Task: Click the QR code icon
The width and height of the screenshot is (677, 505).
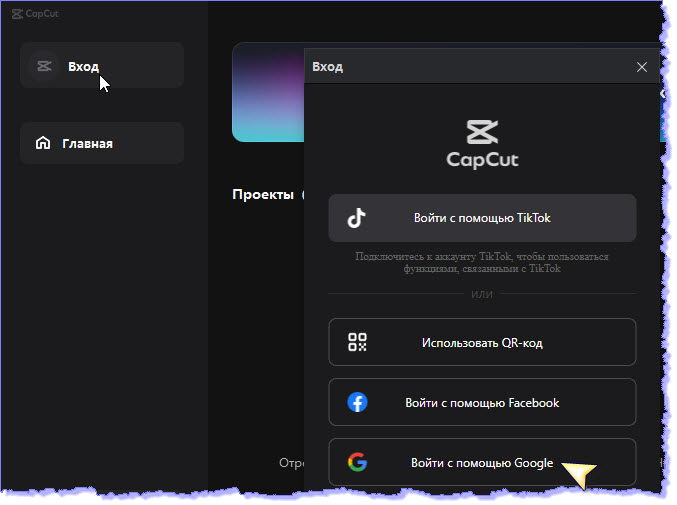Action: click(357, 342)
